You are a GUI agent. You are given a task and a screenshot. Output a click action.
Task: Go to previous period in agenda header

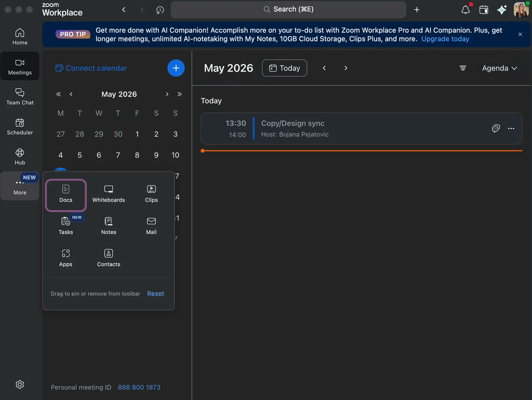324,68
